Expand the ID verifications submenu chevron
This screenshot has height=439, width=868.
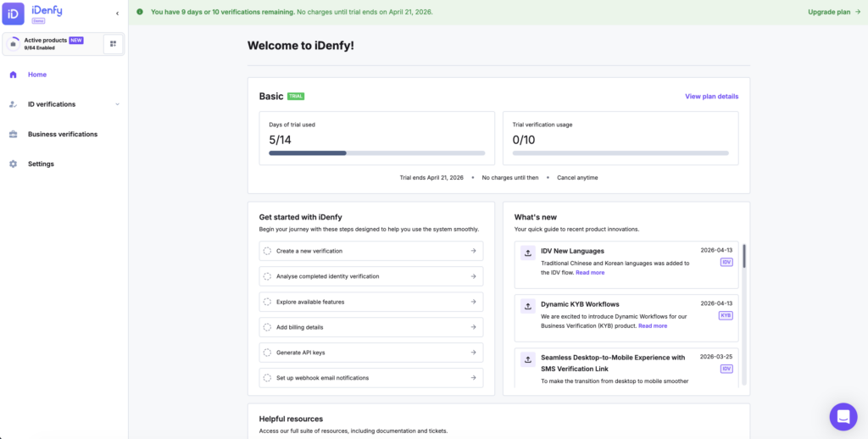(117, 104)
